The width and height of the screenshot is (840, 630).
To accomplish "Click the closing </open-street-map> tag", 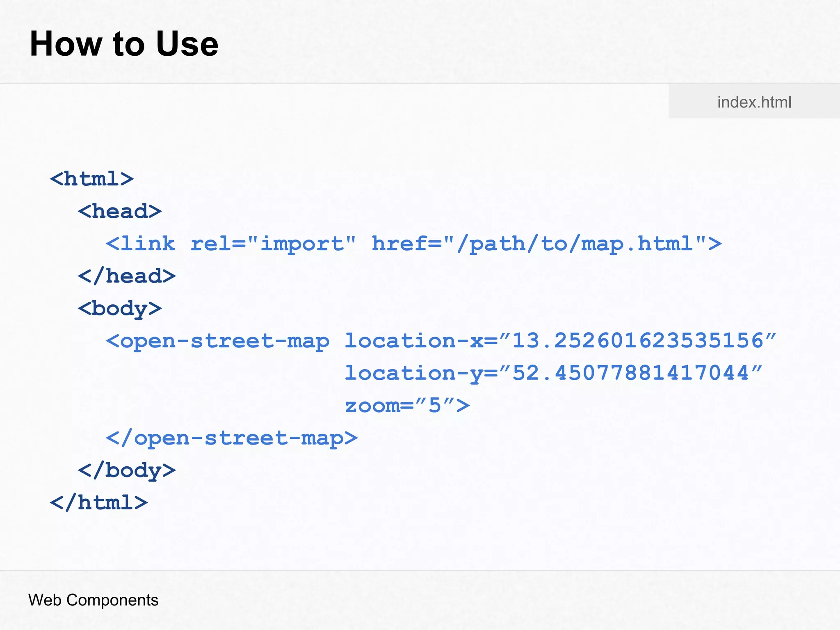I will pos(232,438).
